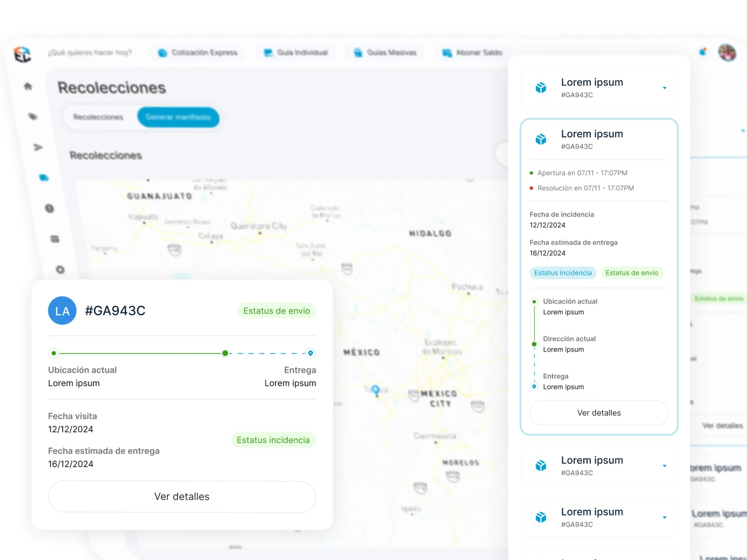Open Guías Masivas from the top bar
The width and height of the screenshot is (747, 560).
tap(385, 53)
